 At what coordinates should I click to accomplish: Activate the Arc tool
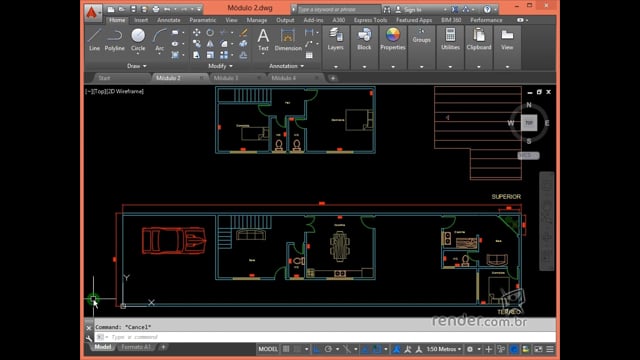pyautogui.click(x=159, y=40)
